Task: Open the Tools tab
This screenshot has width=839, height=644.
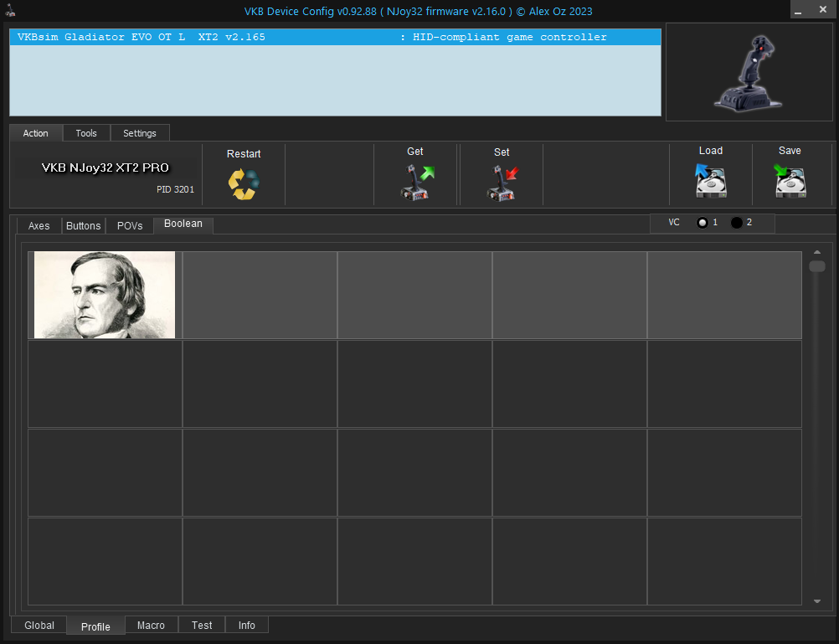Action: [x=86, y=133]
